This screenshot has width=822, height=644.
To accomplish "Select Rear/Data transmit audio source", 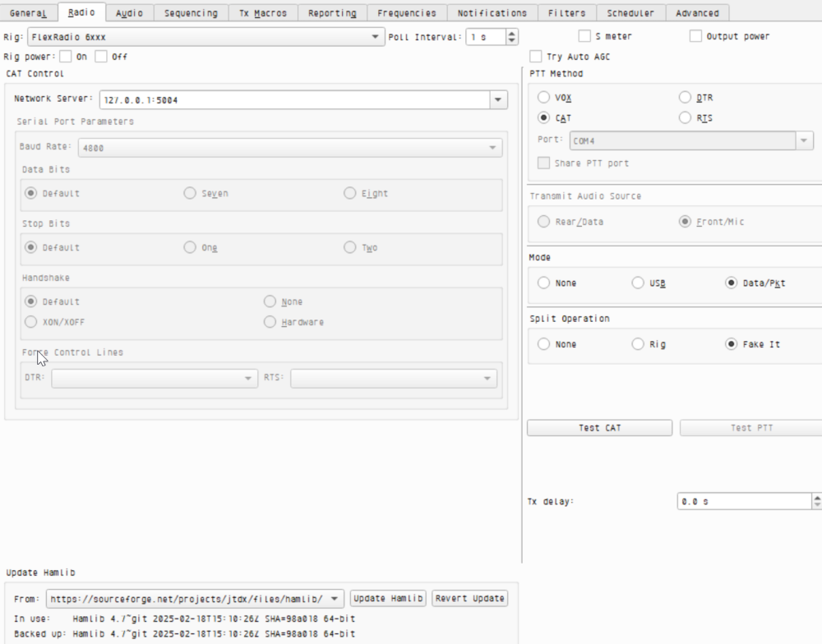I will (x=543, y=222).
